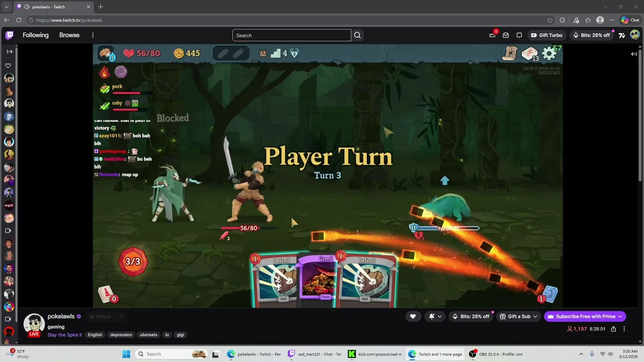This screenshot has width=644, height=362.
Task: Follow channel with the heart button
Action: [413, 316]
